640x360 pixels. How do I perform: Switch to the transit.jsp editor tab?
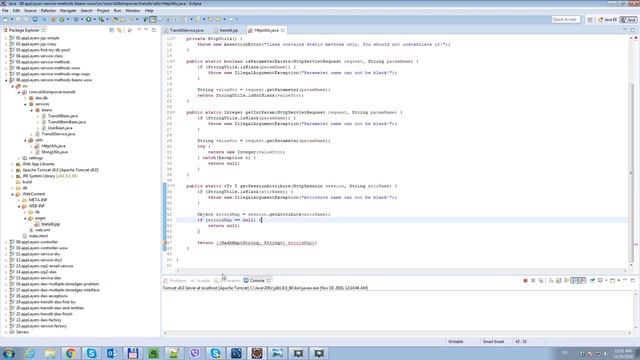coord(228,30)
